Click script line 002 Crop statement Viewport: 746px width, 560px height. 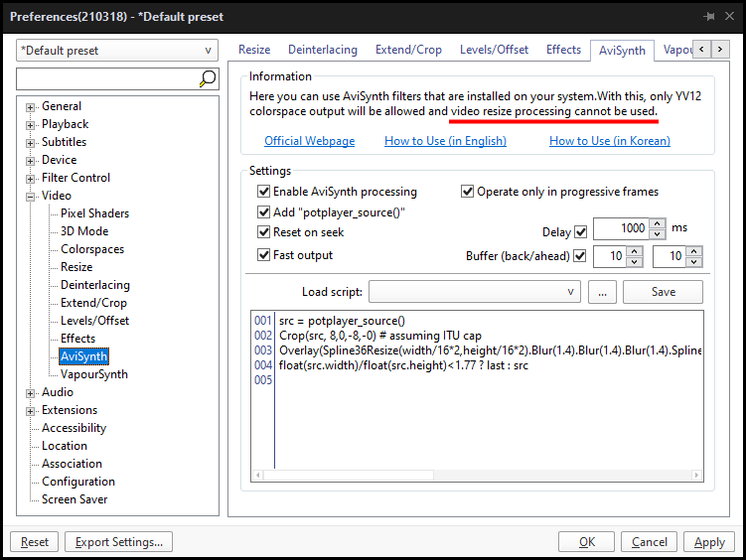click(380, 336)
